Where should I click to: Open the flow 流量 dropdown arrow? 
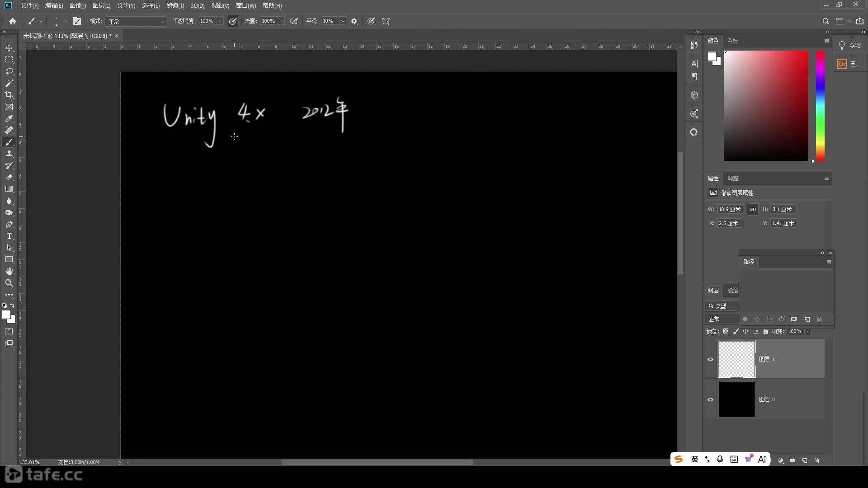[281, 21]
